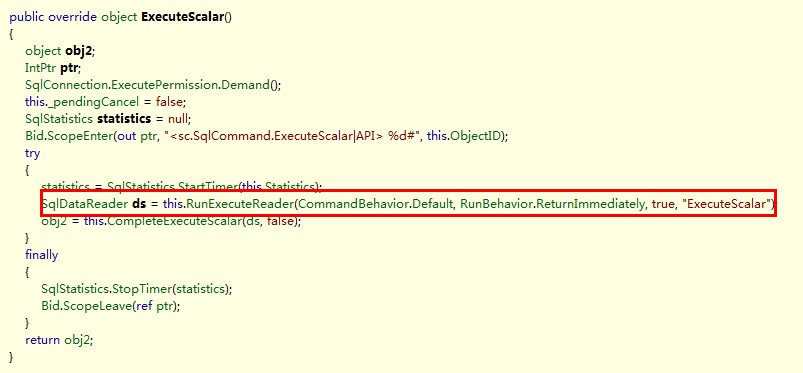Click the null literal
The height and width of the screenshot is (373, 803).
(178, 119)
